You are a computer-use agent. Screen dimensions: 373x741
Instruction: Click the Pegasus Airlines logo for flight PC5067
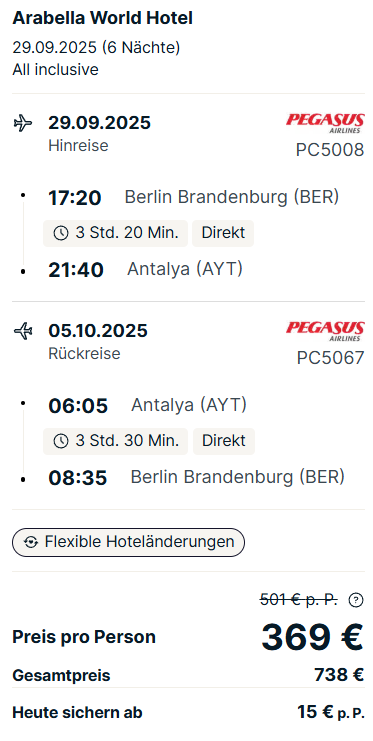pyautogui.click(x=325, y=331)
